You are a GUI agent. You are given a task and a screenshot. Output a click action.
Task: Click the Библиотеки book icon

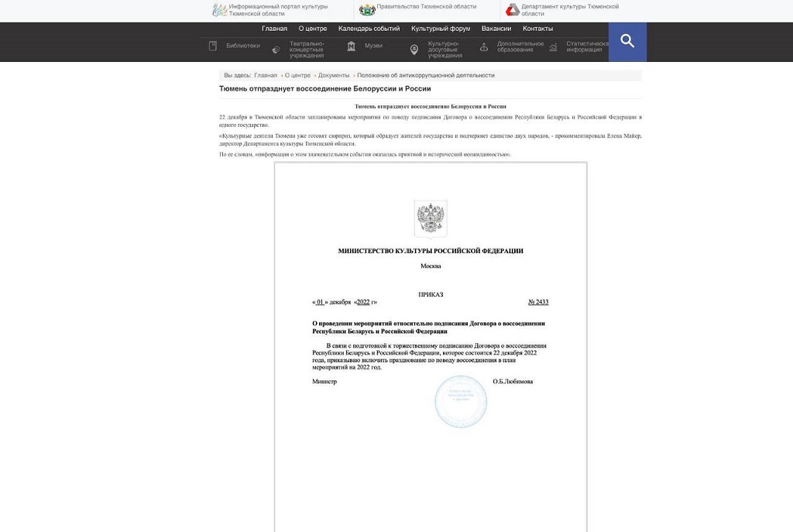tap(213, 46)
